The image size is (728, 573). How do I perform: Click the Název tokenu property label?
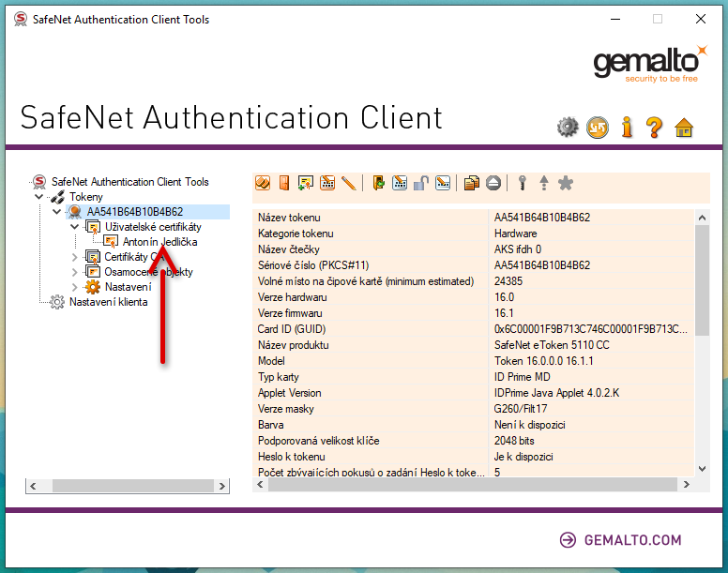[289, 218]
